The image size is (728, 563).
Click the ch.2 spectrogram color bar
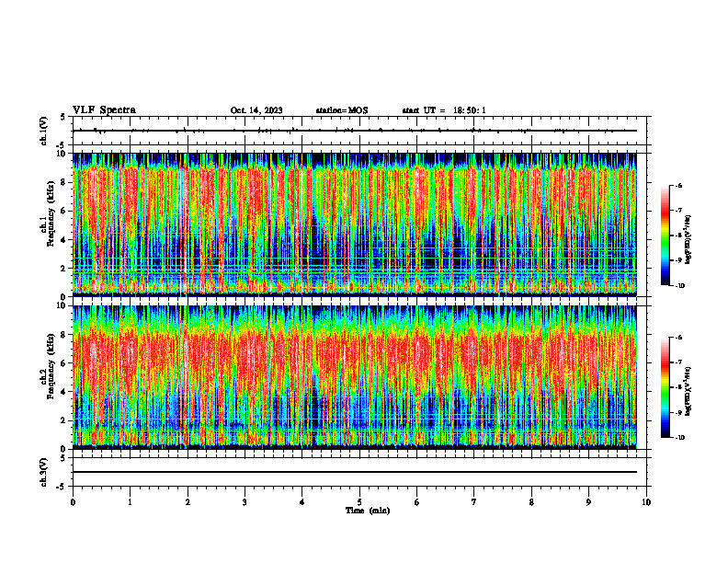665,387
